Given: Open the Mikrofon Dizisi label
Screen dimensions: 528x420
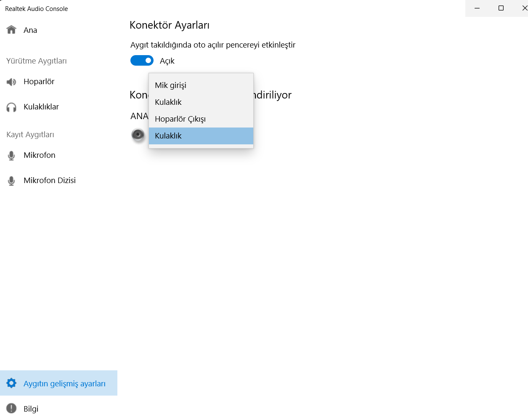Looking at the screenshot, I should [50, 181].
